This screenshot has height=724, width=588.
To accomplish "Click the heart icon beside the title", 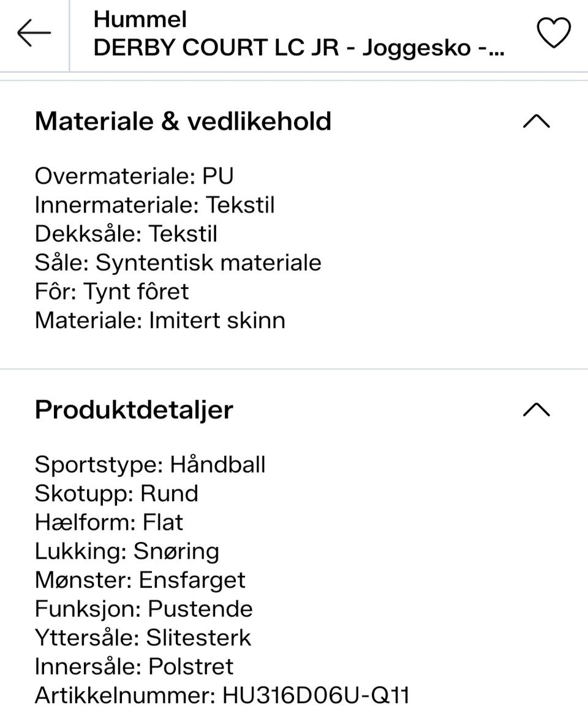I will (553, 33).
